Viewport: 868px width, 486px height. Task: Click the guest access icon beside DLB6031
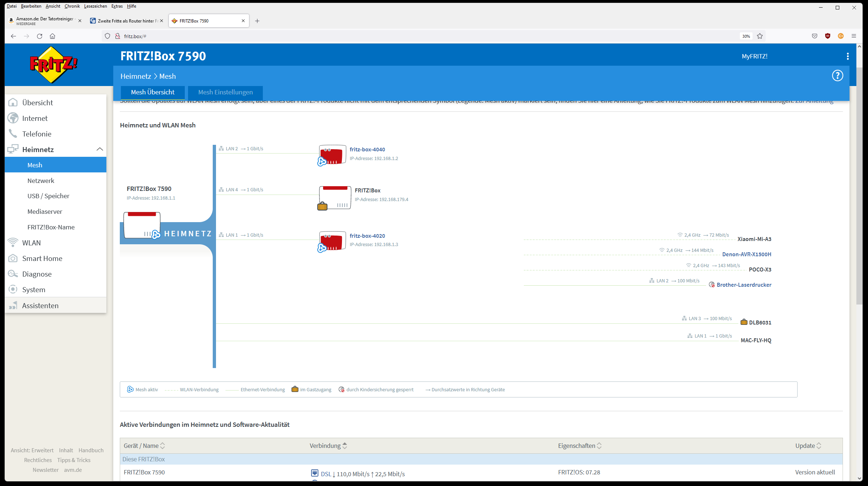(x=744, y=322)
